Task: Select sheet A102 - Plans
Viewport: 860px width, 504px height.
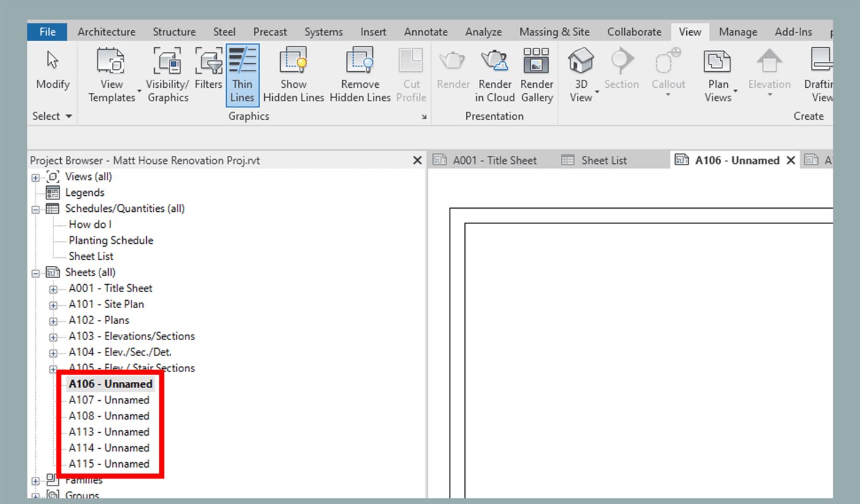Action: click(99, 320)
